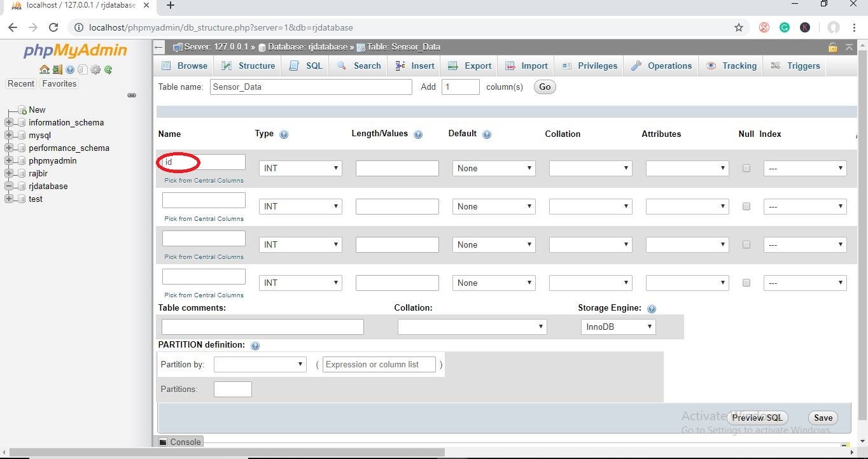Click the Table name input field
Screen dimensions: 868x459
click(311, 87)
